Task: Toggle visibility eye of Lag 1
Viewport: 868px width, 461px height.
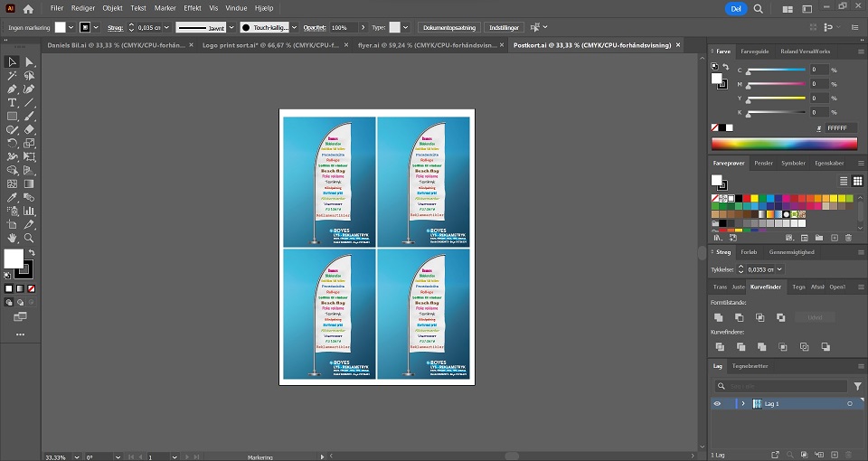Action: pos(717,404)
